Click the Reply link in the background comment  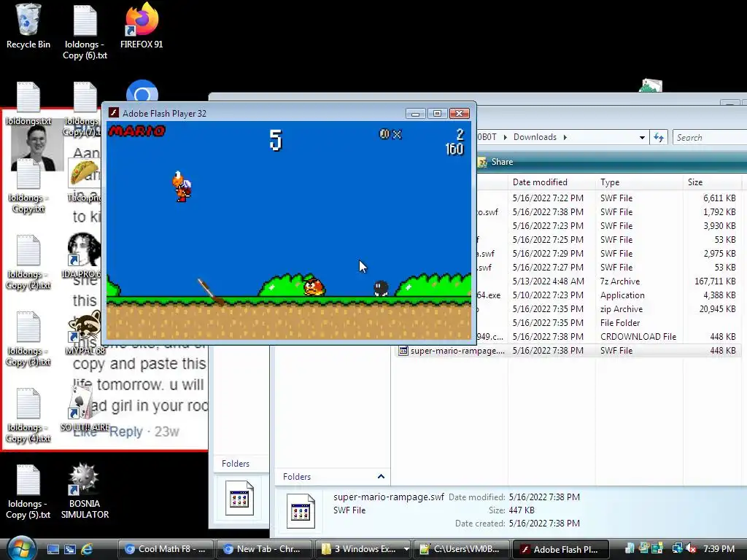tap(125, 432)
